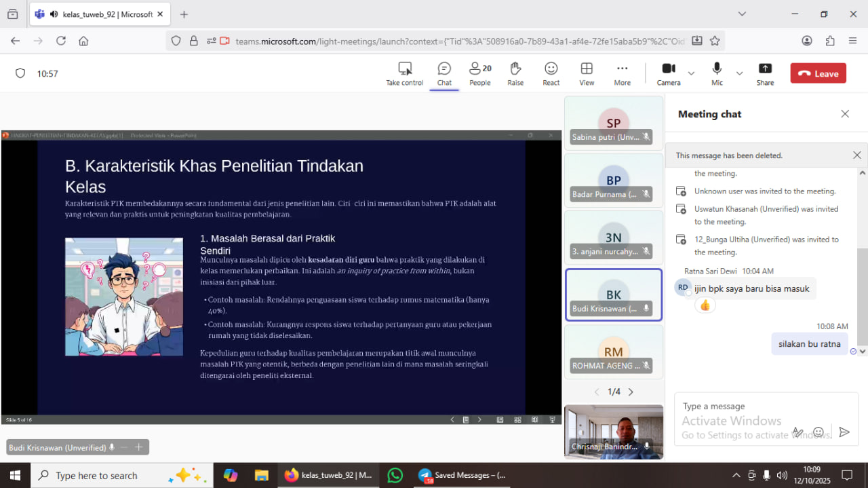This screenshot has height=488, width=868.
Task: Click the Type a message field
Action: coord(732,406)
